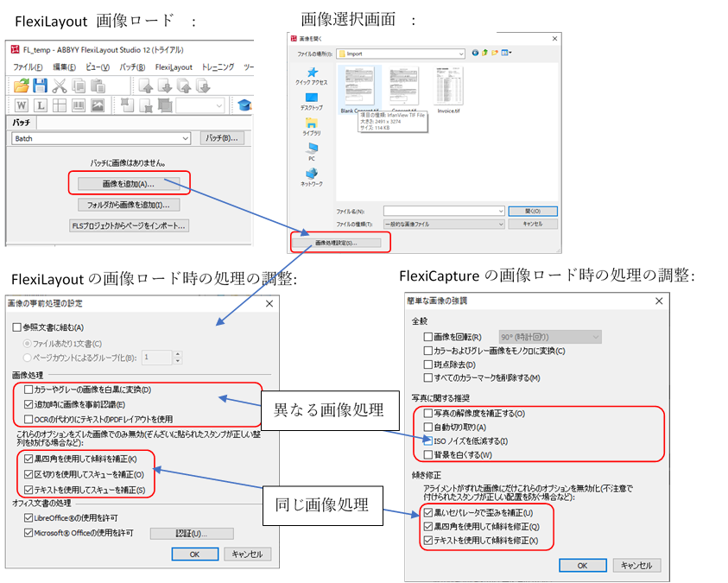Image resolution: width=728 pixels, height=583 pixels.
Task: Select Quick Access star icon in file dialog
Action: 312,73
